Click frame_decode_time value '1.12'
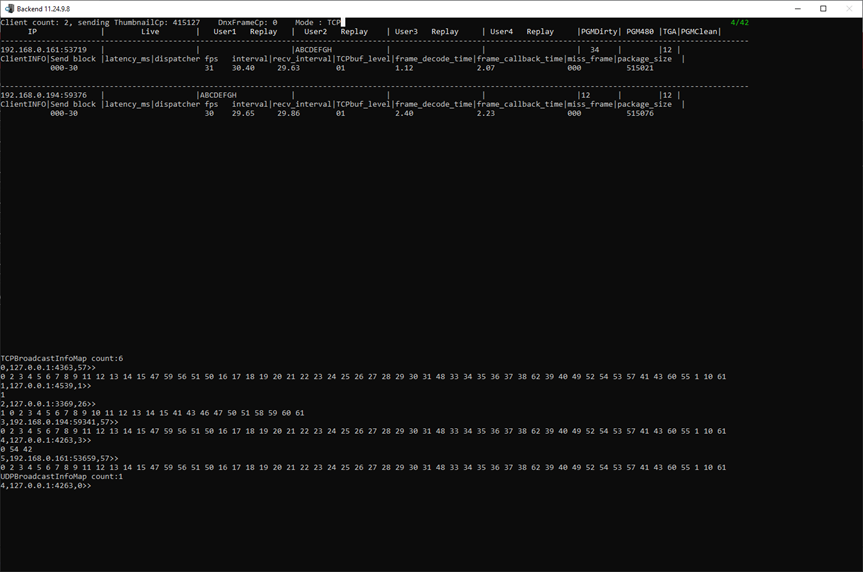The height and width of the screenshot is (572, 863). [x=404, y=68]
